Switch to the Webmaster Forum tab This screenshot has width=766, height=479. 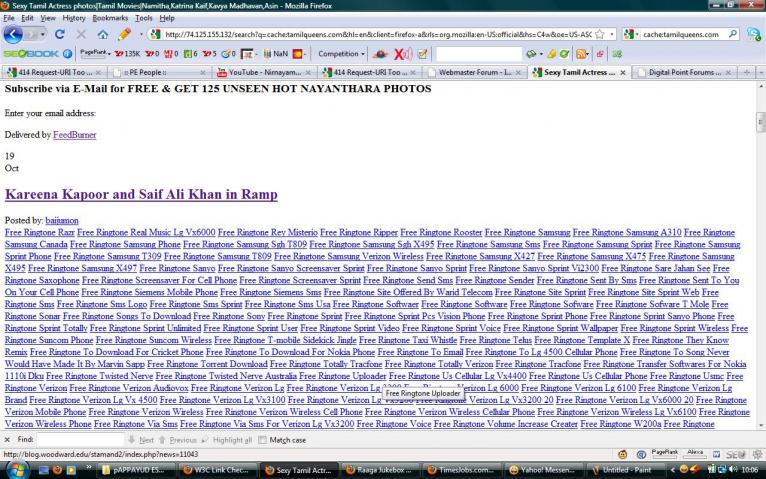click(474, 72)
